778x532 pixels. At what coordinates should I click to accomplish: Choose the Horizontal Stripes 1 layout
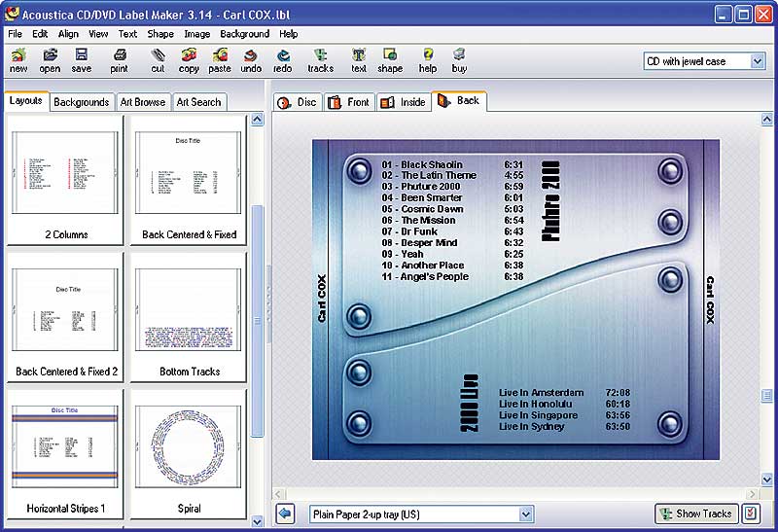pos(65,454)
